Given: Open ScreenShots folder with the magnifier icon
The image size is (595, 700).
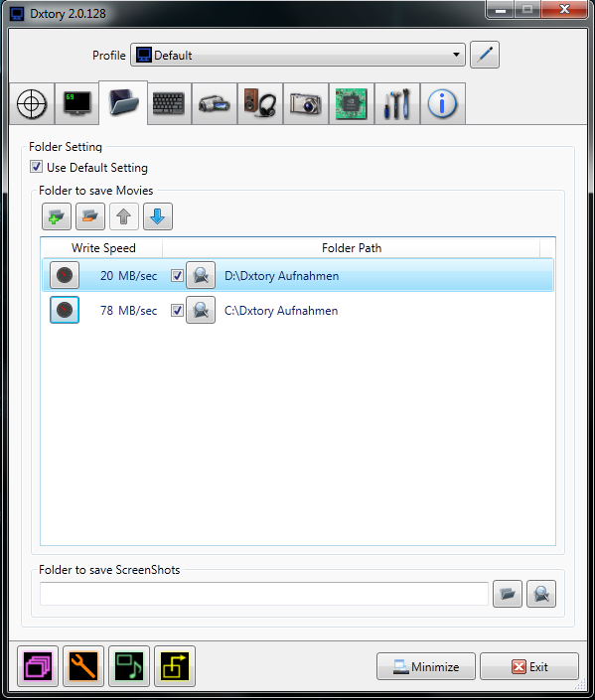Looking at the screenshot, I should tap(541, 594).
